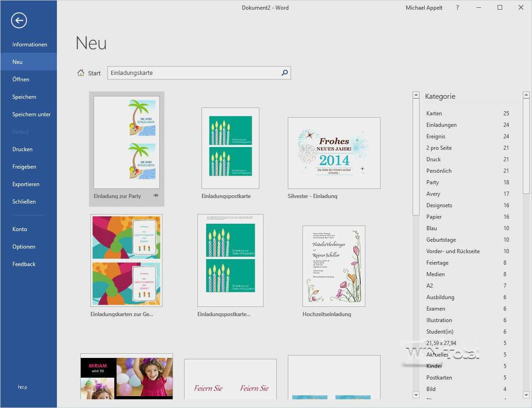
Task: Click the Konto sidebar entry
Action: pyautogui.click(x=20, y=229)
